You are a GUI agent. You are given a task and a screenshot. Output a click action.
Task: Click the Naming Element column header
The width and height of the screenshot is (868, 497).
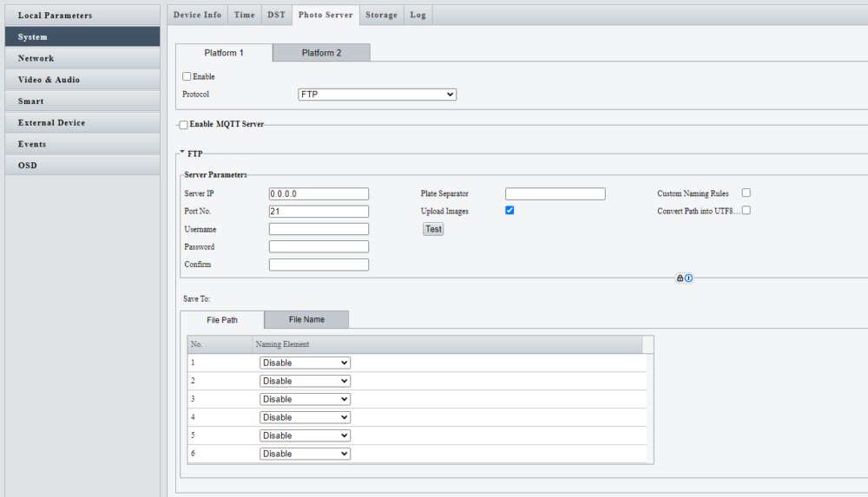click(x=447, y=344)
